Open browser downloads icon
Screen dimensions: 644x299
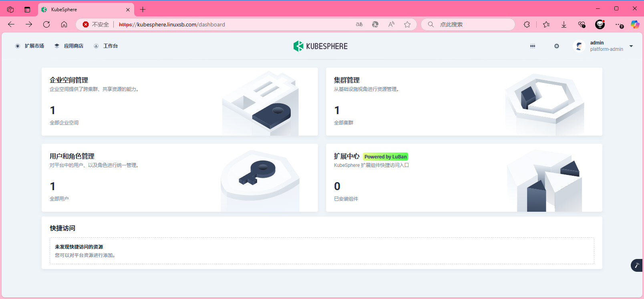coord(564,24)
